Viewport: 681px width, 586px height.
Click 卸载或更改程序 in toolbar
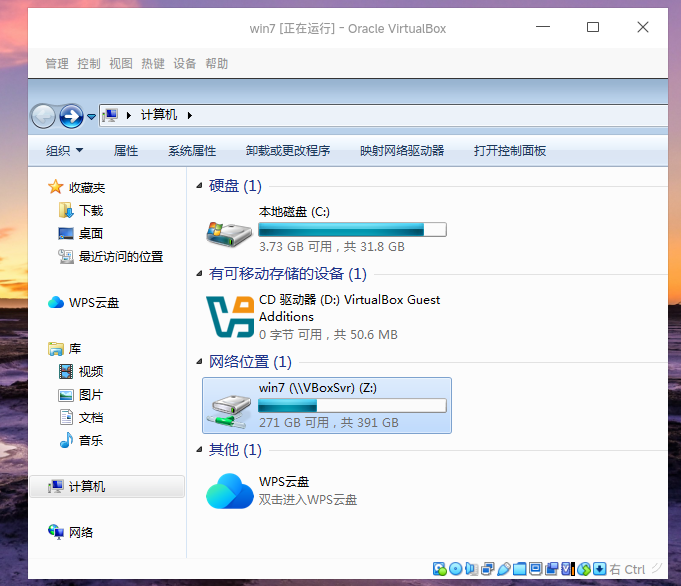click(288, 151)
